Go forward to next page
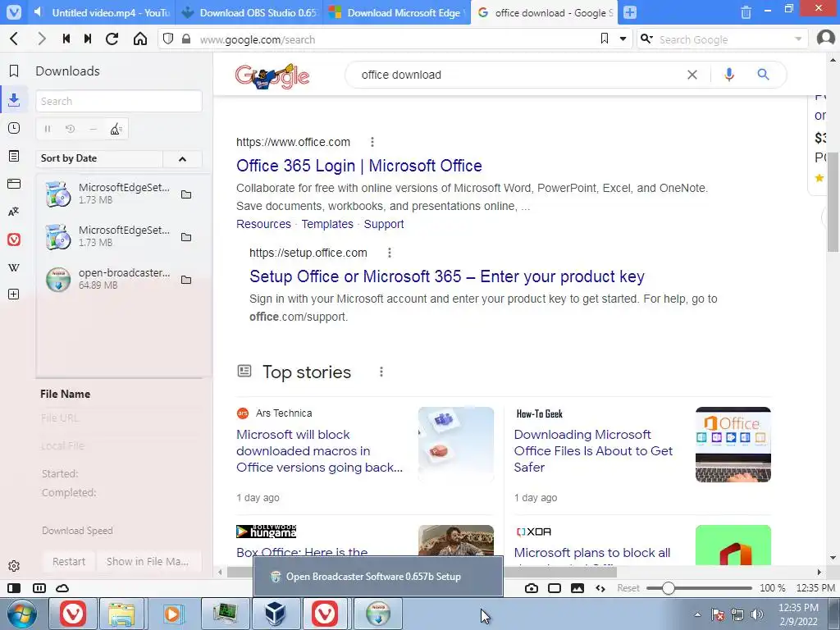The image size is (840, 630). coord(41,39)
